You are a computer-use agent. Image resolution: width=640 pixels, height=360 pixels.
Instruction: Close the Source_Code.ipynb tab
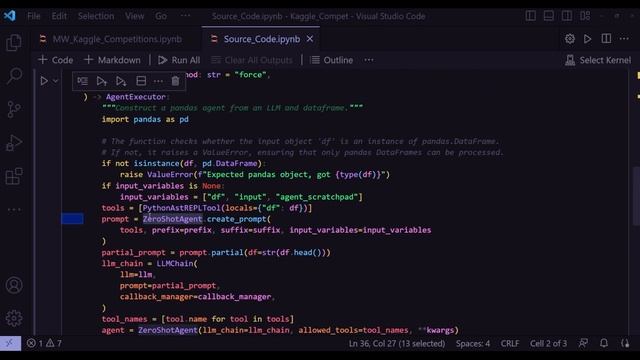pos(310,39)
